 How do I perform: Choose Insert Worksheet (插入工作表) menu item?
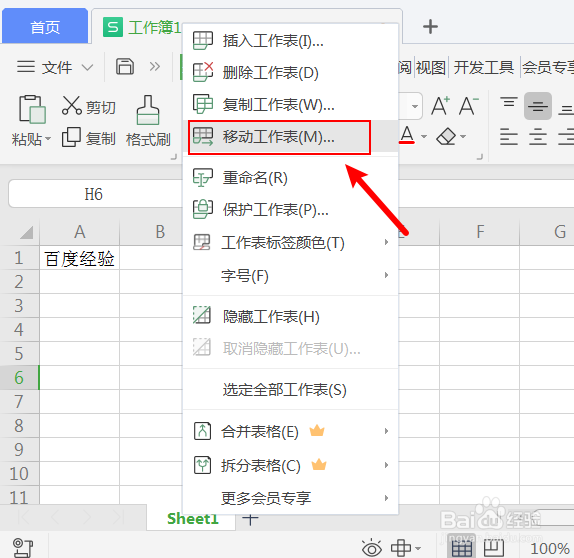[291, 40]
